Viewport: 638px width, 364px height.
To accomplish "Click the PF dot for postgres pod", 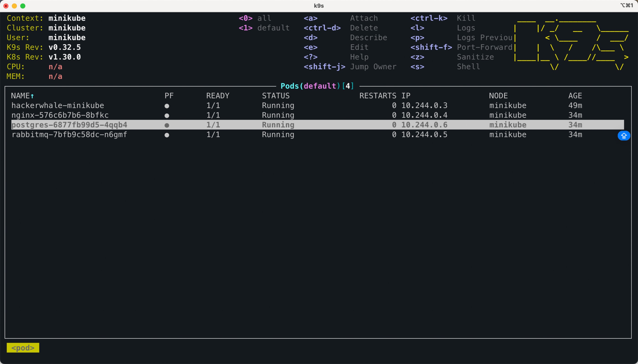I will [x=167, y=125].
